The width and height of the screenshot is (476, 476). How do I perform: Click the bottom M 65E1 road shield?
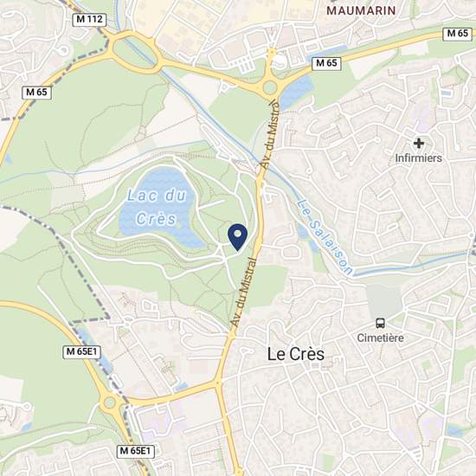point(135,451)
